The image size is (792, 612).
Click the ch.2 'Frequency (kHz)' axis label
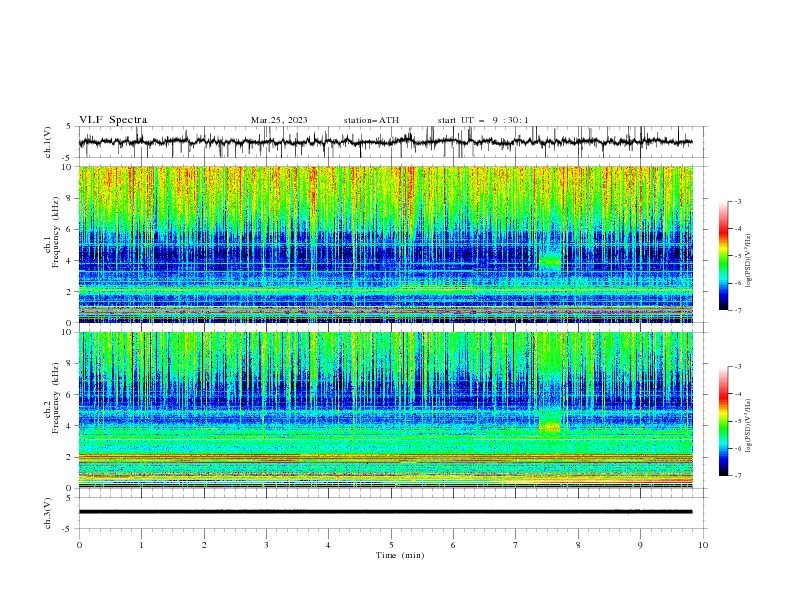pyautogui.click(x=55, y=398)
